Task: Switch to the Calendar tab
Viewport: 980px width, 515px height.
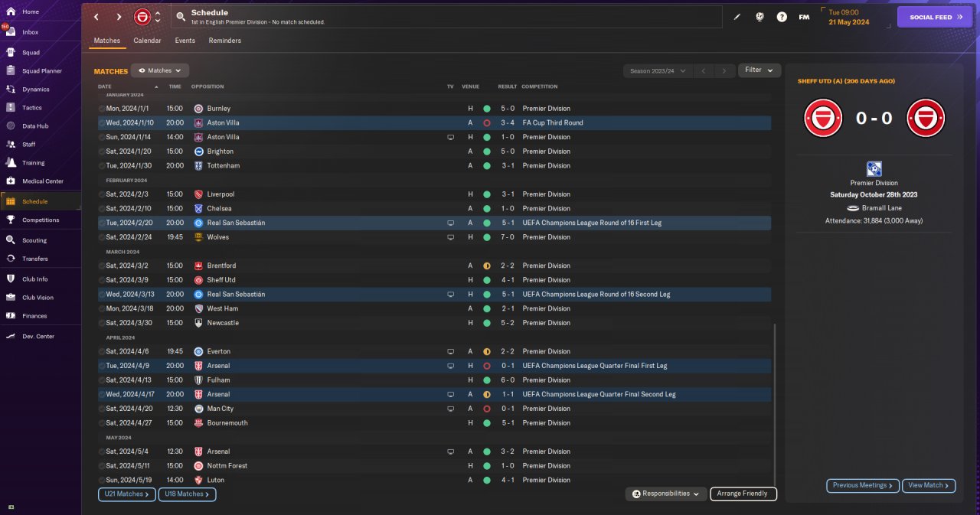Action: (x=147, y=41)
